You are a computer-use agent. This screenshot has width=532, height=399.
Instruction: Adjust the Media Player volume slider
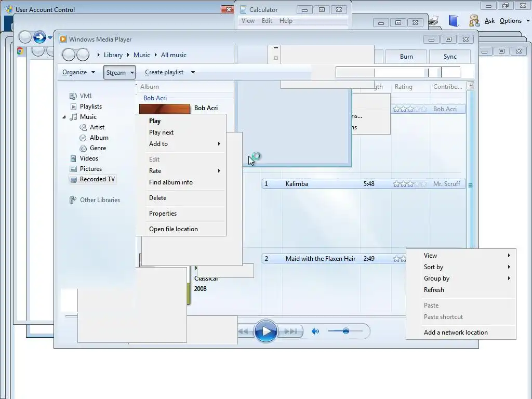345,331
